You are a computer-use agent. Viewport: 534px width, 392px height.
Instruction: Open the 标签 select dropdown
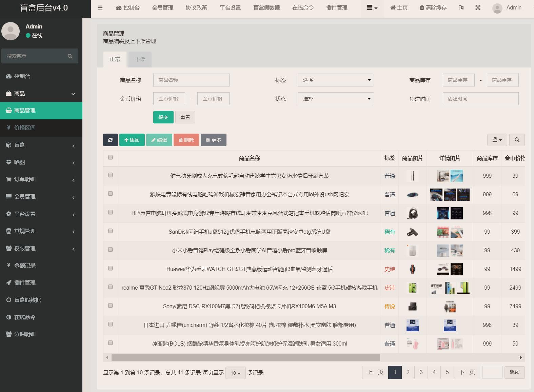click(336, 80)
